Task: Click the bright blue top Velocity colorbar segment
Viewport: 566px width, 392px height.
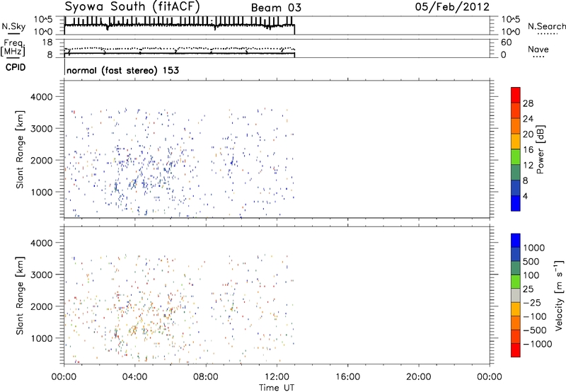Action: (x=516, y=241)
